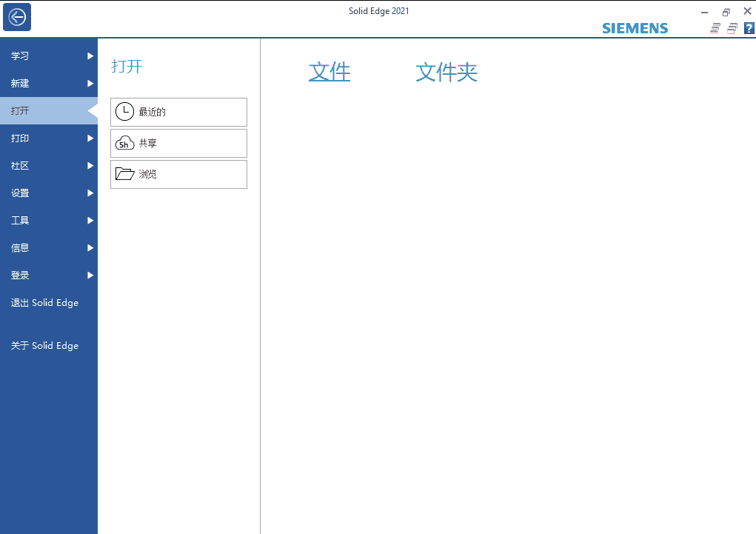
Task: Open the 设置 menu item
Action: click(x=21, y=193)
